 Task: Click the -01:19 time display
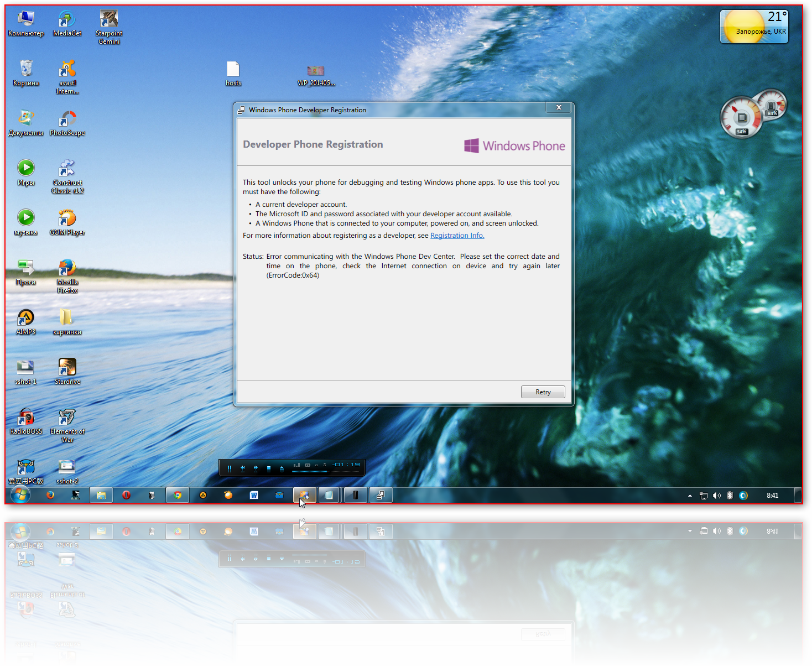(346, 465)
